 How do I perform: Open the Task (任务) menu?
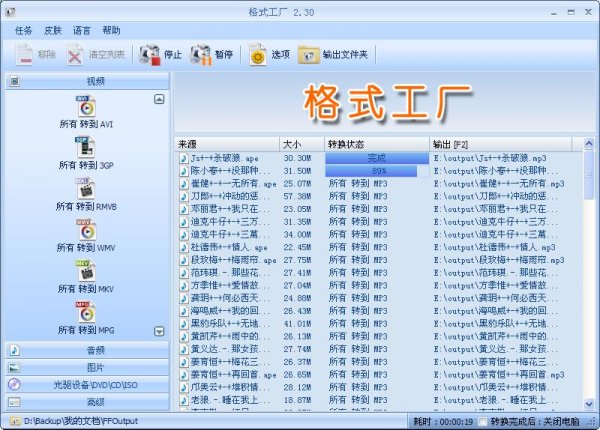(x=24, y=30)
